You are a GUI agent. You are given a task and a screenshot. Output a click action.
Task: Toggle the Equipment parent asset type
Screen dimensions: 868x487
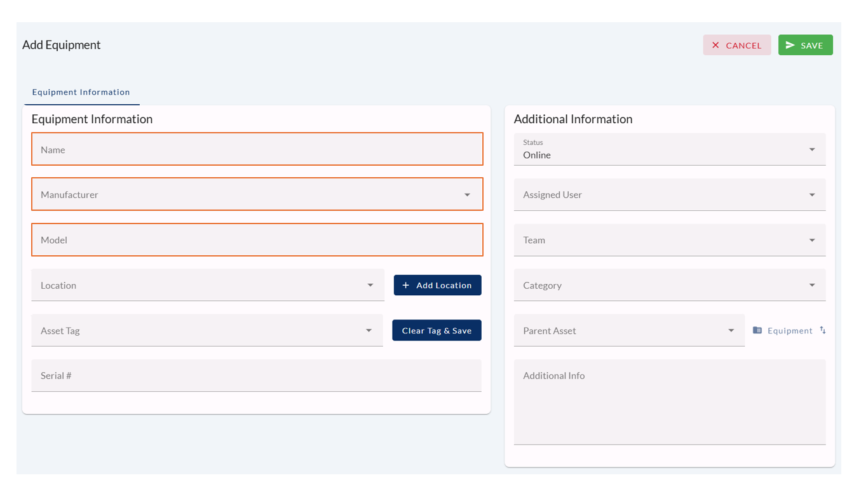[x=789, y=330]
